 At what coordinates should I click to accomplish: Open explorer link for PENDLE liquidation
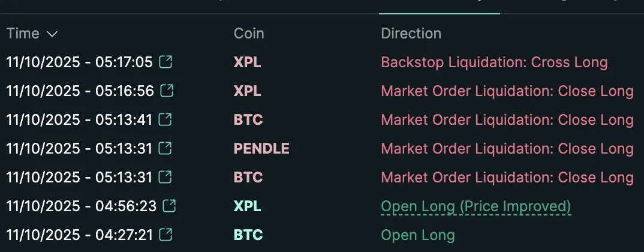tap(165, 148)
